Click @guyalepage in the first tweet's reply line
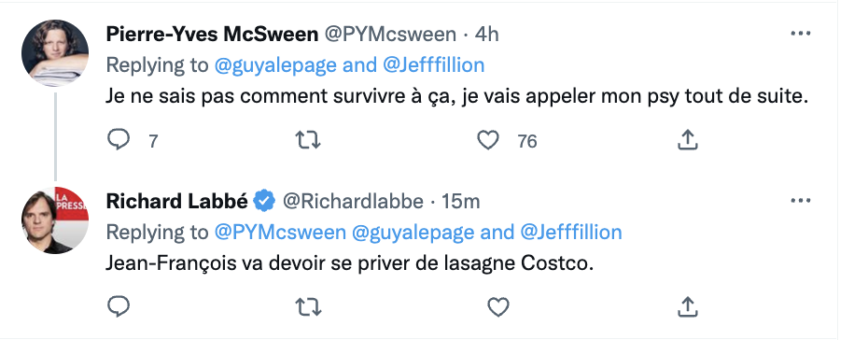This screenshot has width=868, height=340. pyautogui.click(x=275, y=65)
